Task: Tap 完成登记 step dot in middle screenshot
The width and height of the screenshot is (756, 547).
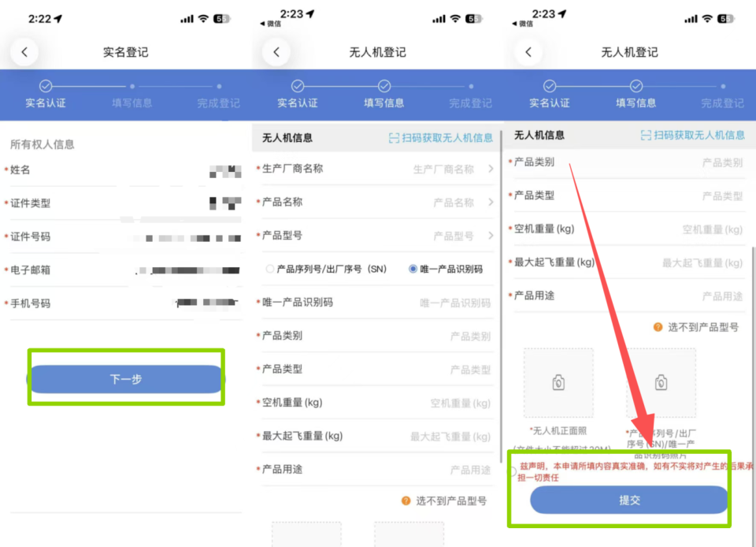Action: [471, 87]
